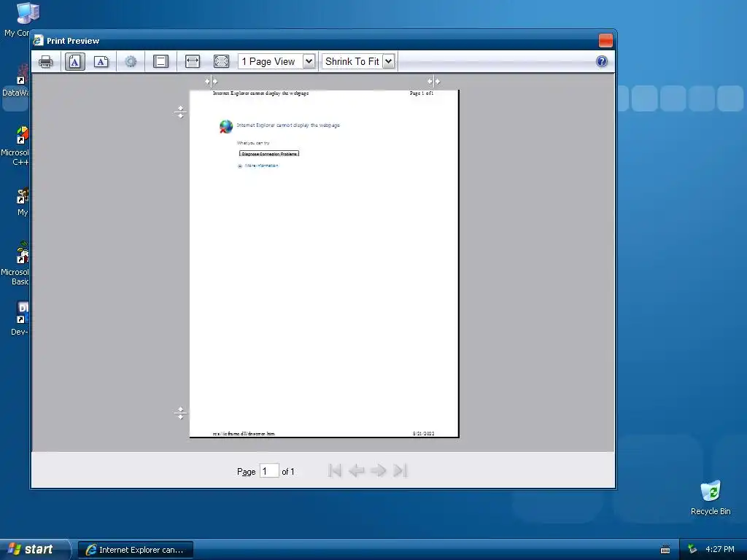
Task: Open the Shrink To Fit dropdown
Action: point(358,61)
